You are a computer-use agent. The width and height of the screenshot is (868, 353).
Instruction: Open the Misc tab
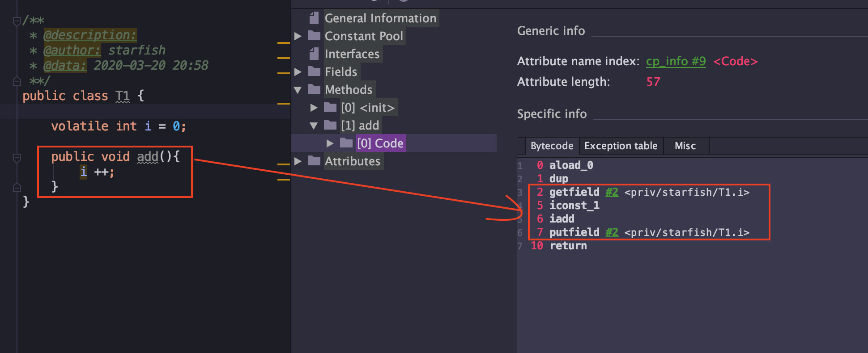tap(685, 146)
